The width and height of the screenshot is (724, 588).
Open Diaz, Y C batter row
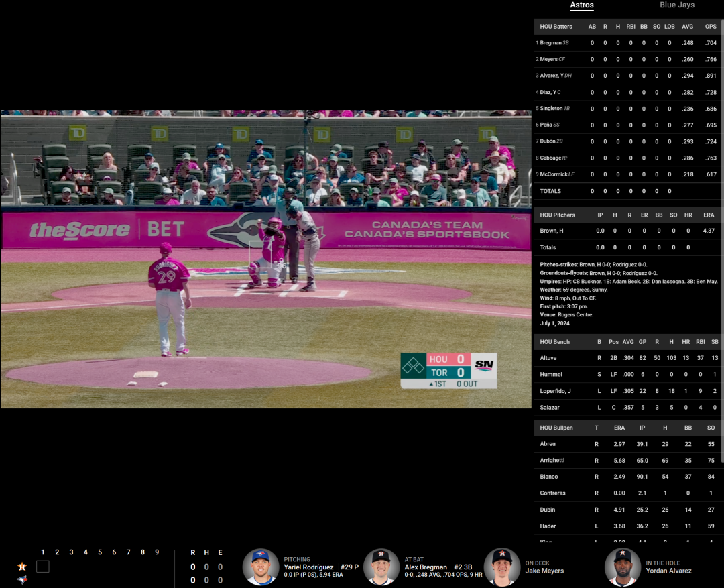pyautogui.click(x=627, y=92)
